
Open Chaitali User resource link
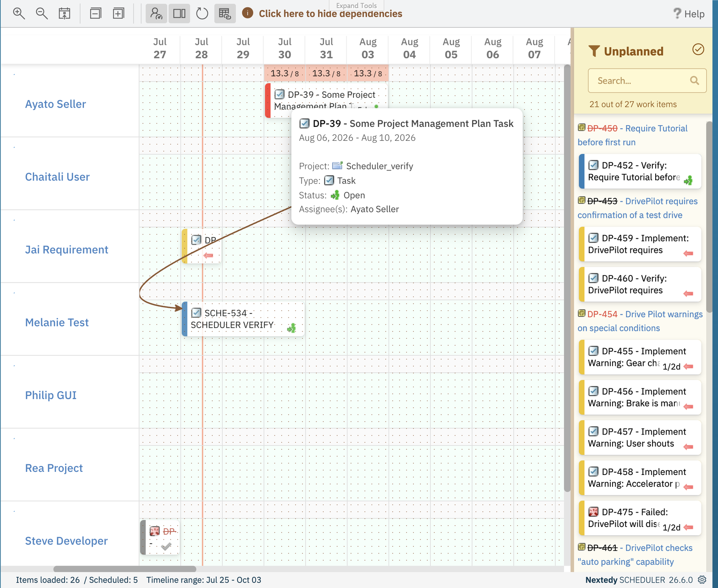point(57,177)
